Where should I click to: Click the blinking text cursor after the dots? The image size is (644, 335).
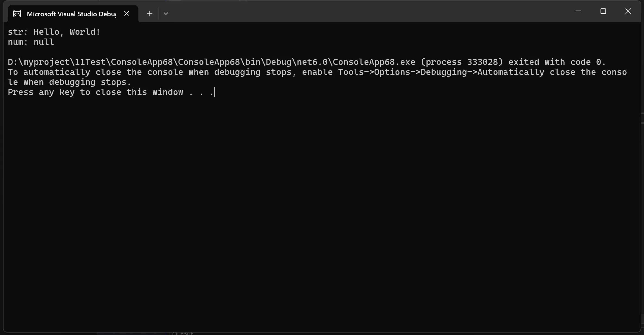coord(215,92)
